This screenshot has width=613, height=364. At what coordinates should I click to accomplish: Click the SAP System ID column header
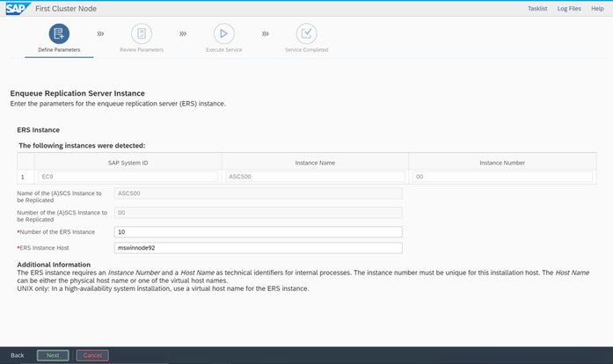(128, 163)
